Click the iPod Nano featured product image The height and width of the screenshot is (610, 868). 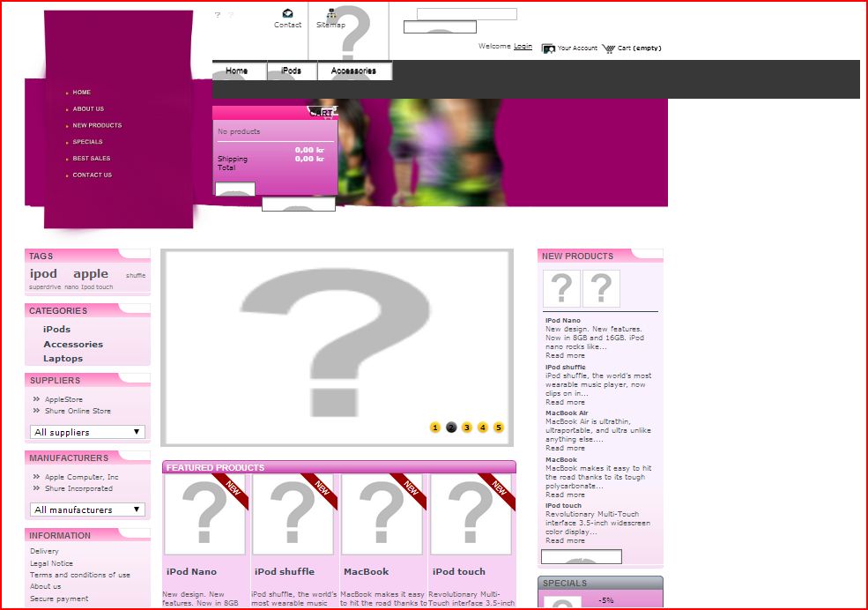tap(204, 514)
